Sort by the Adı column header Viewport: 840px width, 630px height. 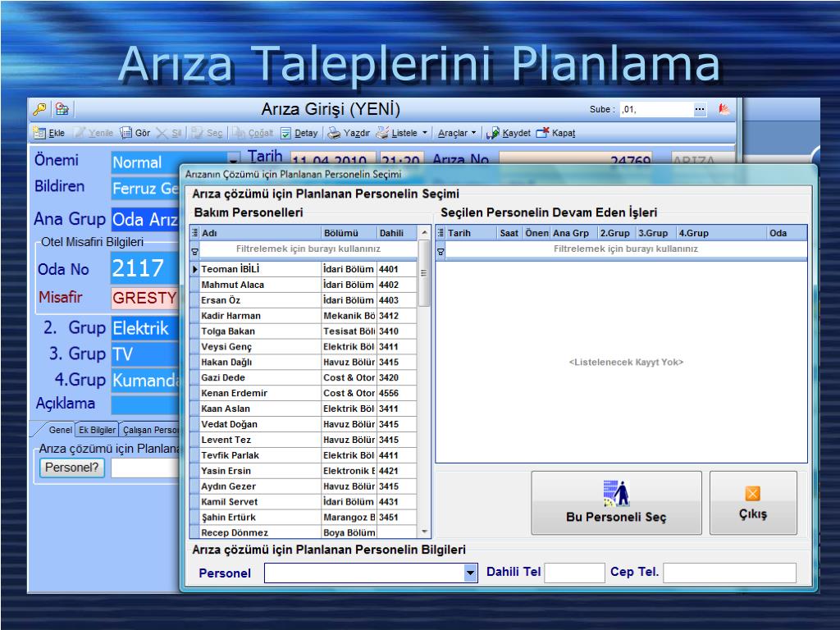point(260,233)
